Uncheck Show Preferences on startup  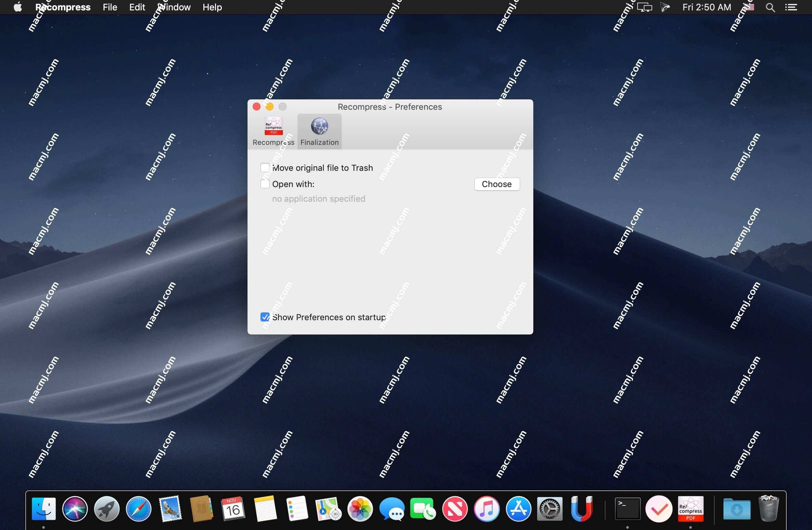coord(265,317)
